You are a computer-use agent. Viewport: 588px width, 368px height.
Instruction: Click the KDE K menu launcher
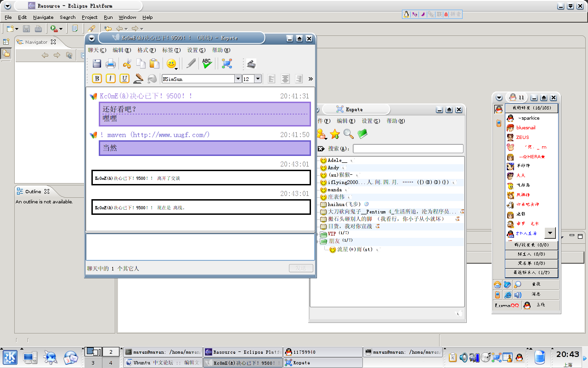pos(10,357)
